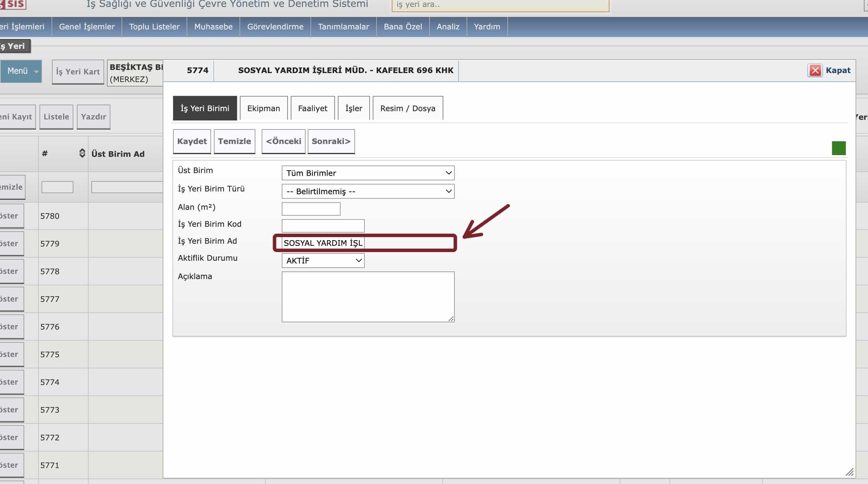Click the sort arrows in # column
This screenshot has height=484, width=868.
click(x=82, y=153)
